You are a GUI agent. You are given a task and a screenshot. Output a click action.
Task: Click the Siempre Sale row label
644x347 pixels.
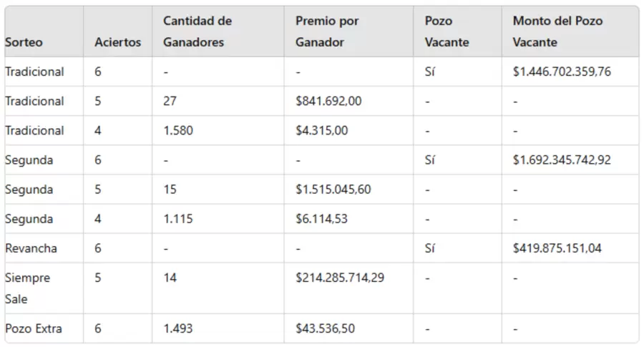pos(27,288)
